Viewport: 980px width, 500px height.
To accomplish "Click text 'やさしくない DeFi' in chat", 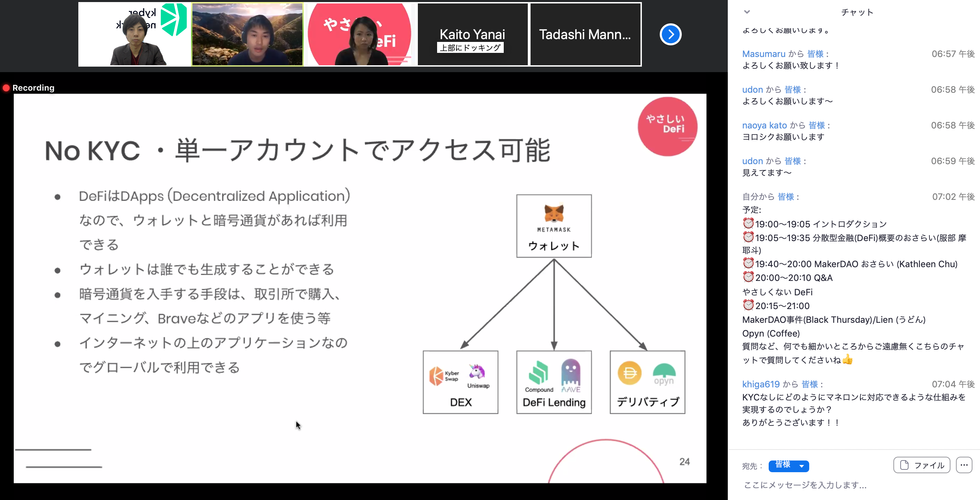I will pyautogui.click(x=777, y=292).
